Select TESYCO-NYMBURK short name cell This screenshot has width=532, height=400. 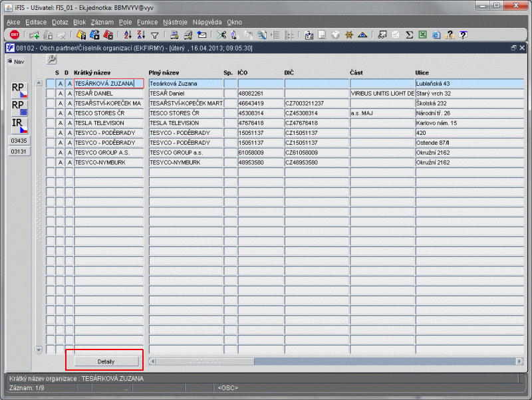(x=109, y=162)
